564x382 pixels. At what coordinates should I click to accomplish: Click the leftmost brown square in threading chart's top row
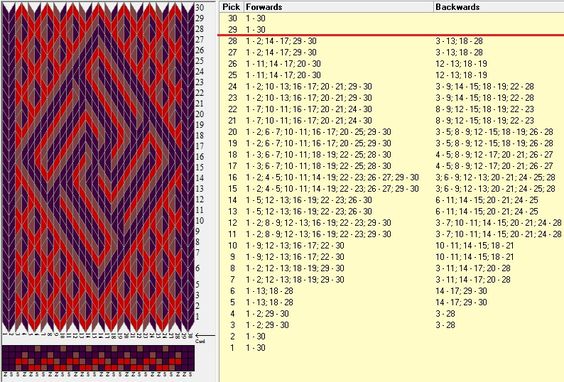click(x=37, y=349)
